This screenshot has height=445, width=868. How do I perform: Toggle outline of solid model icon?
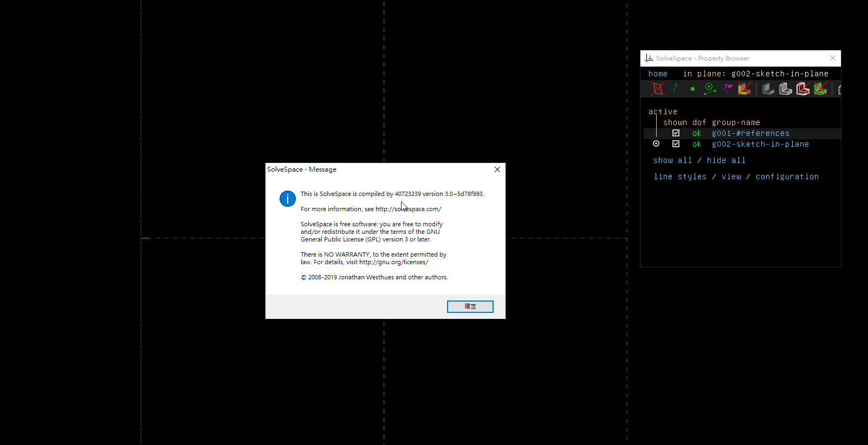[803, 89]
